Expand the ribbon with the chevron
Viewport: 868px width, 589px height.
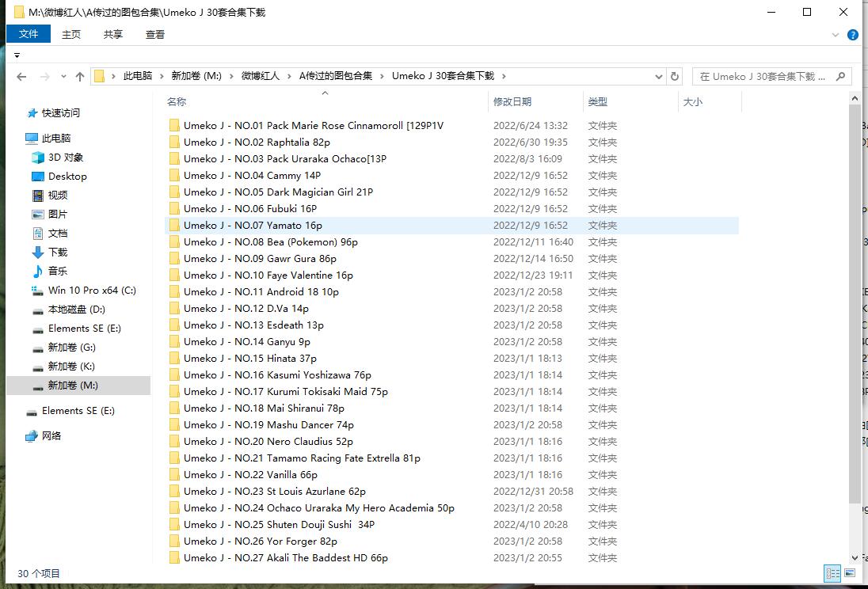(836, 35)
